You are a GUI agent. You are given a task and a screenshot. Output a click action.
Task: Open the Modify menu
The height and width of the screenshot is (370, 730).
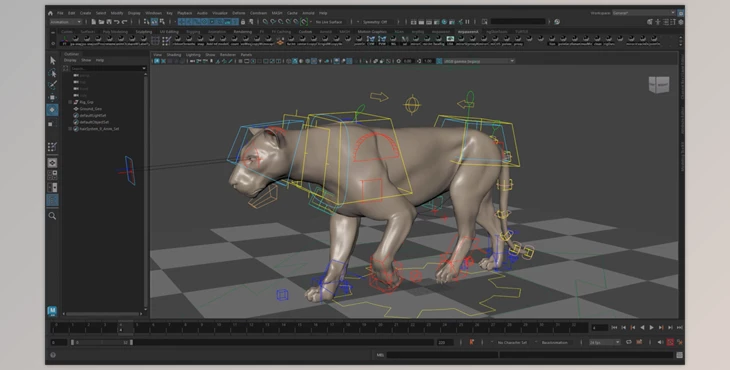click(x=117, y=13)
